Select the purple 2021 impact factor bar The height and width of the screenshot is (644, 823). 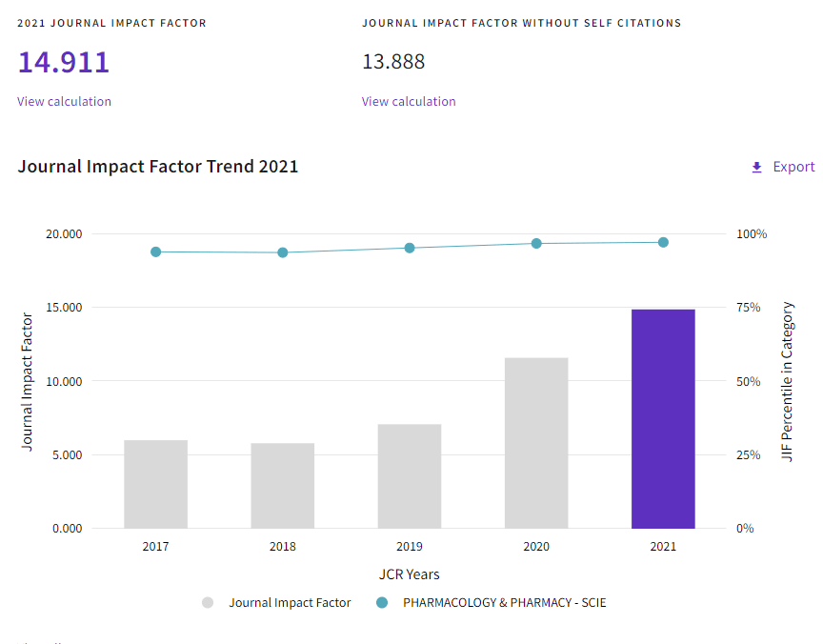click(663, 419)
